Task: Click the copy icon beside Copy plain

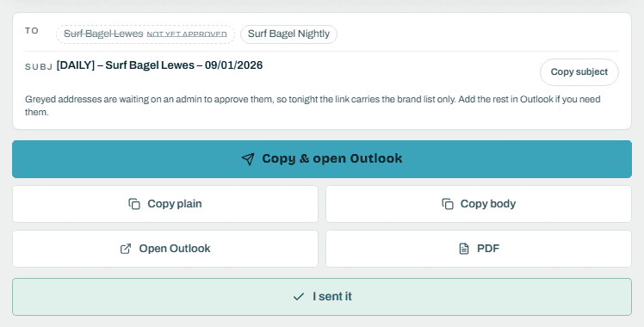Action: (x=134, y=204)
